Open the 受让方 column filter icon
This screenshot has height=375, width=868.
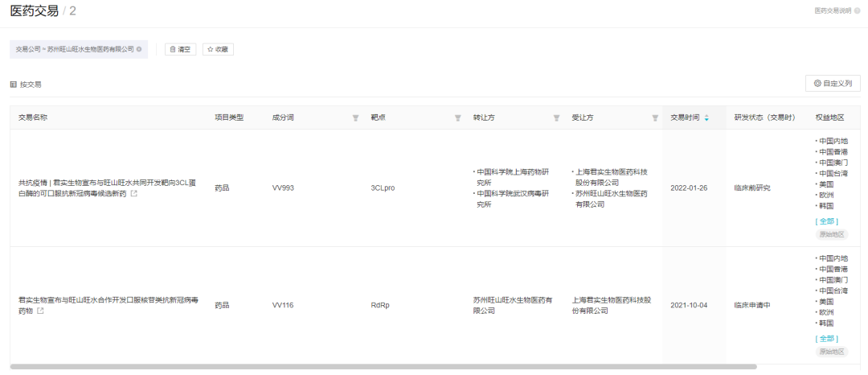(655, 118)
